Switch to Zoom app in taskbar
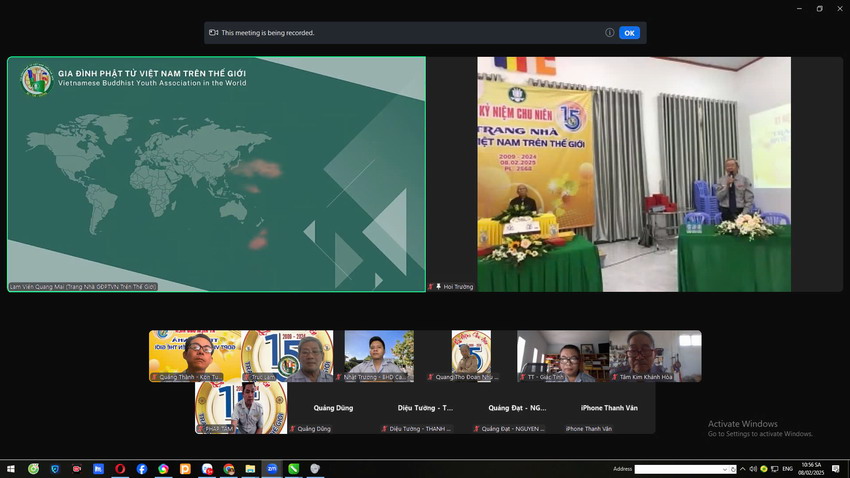This screenshot has width=850, height=478. 272,469
